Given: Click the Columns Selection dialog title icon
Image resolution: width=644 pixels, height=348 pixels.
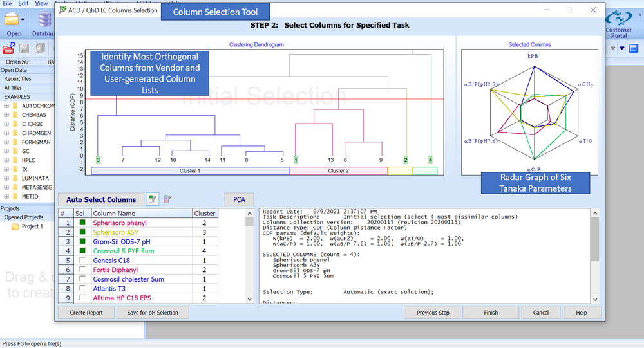Looking at the screenshot, I should coord(63,10).
